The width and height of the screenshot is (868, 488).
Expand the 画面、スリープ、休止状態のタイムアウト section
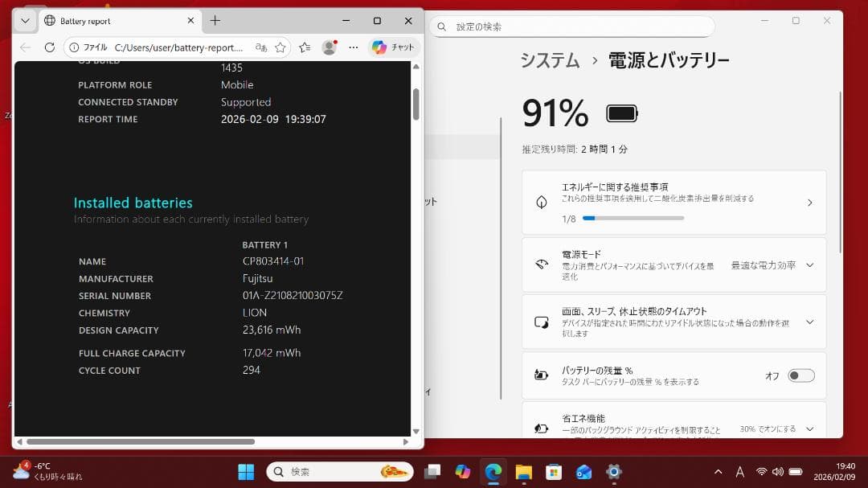[809, 322]
